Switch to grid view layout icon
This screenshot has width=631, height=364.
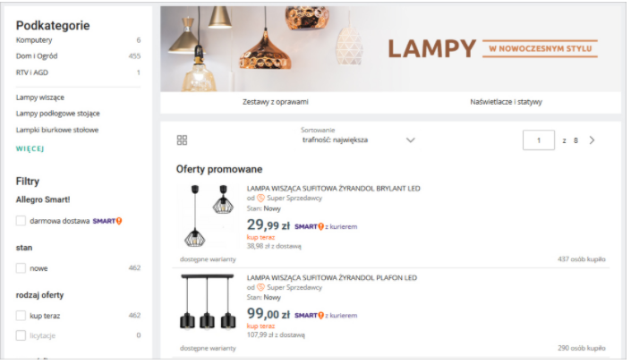(183, 140)
